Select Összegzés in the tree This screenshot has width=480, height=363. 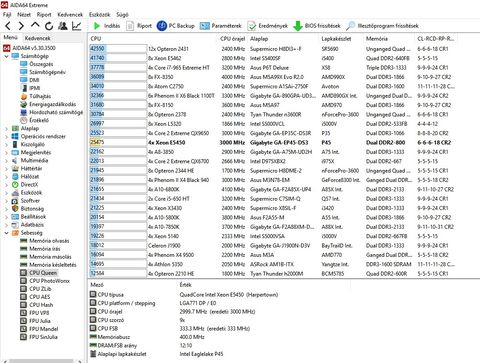(x=37, y=64)
